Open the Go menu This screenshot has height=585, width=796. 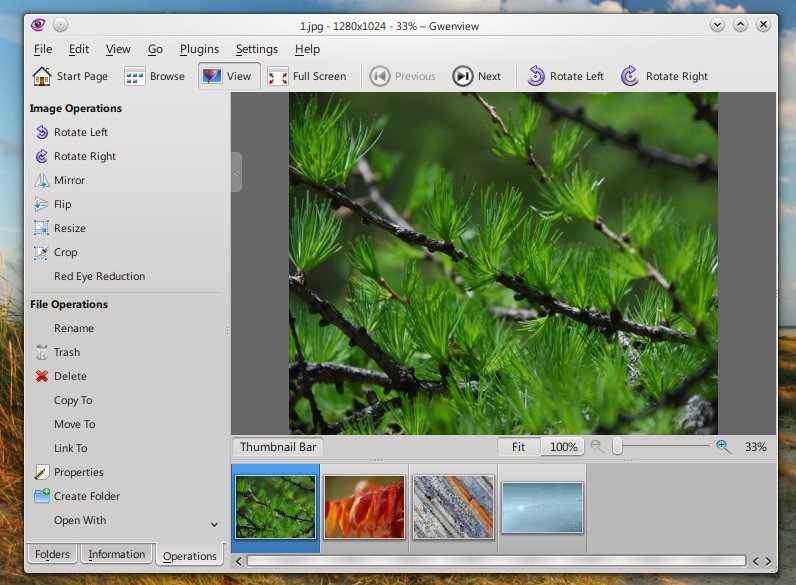155,49
